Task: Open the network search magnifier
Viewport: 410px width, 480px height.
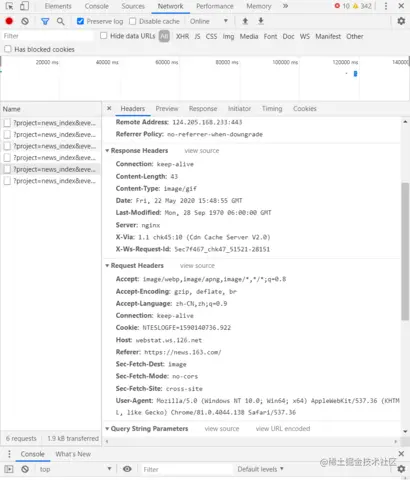Action: click(60, 22)
